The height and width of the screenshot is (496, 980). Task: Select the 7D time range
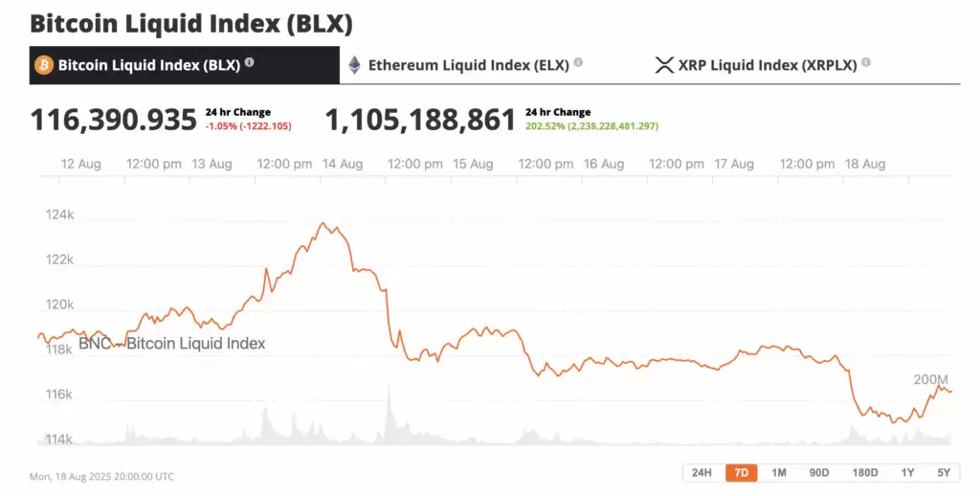pyautogui.click(x=741, y=472)
